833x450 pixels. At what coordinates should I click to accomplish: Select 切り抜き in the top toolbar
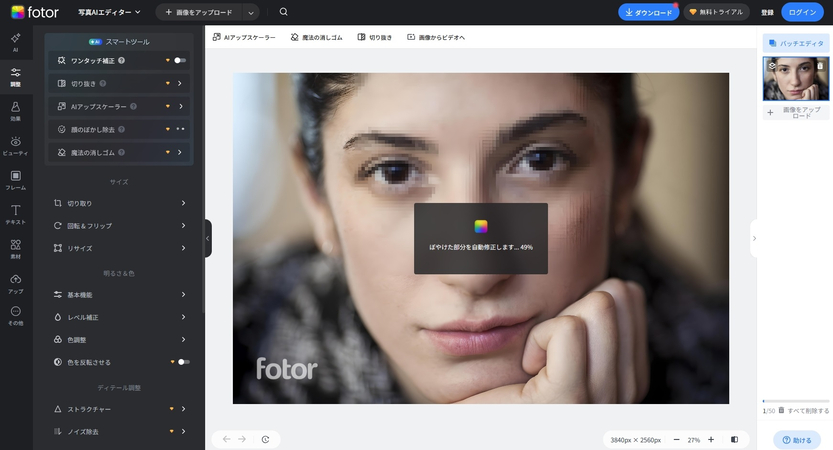[375, 37]
